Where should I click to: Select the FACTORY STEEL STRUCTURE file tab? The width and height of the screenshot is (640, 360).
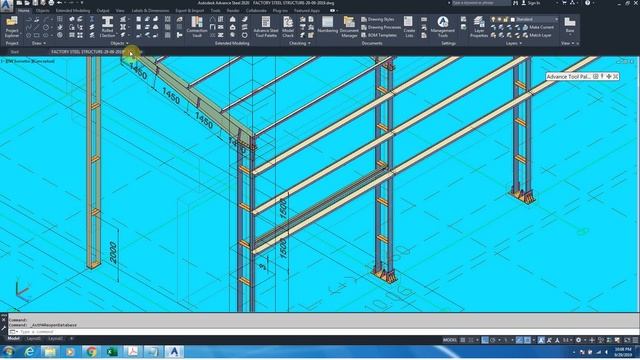click(88, 52)
